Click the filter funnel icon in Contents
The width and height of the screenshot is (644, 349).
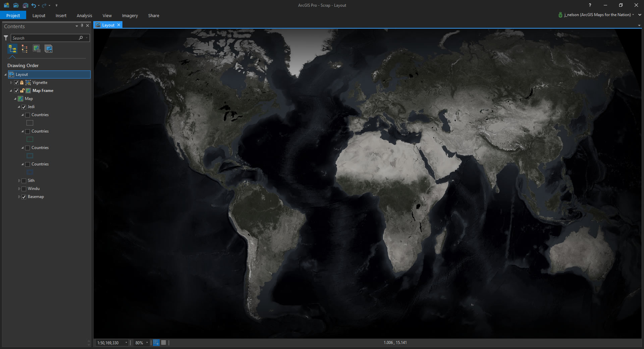[x=6, y=38]
